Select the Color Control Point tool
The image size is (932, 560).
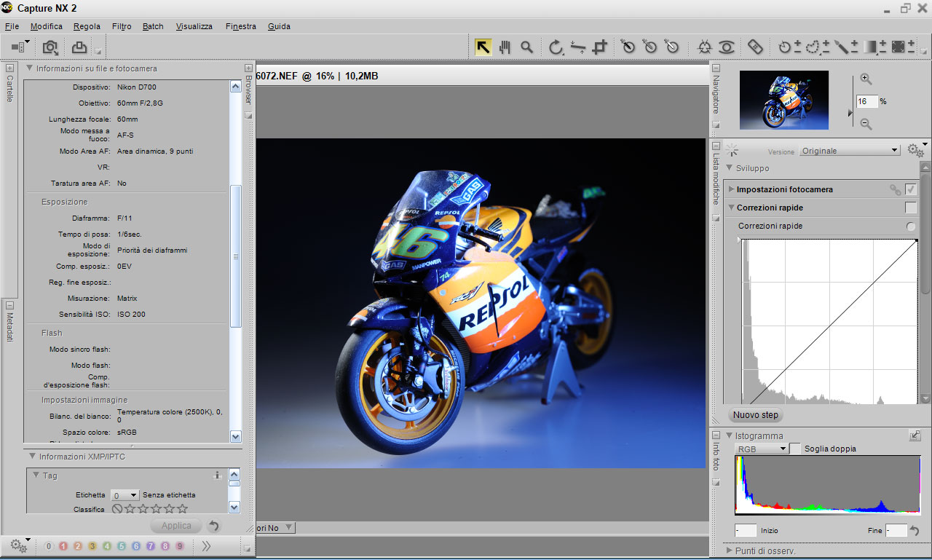point(704,47)
